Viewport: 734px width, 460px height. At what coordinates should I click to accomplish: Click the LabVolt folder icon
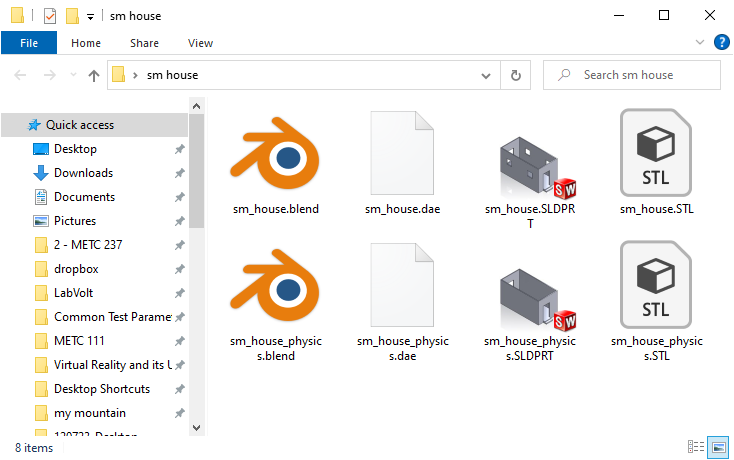41,293
